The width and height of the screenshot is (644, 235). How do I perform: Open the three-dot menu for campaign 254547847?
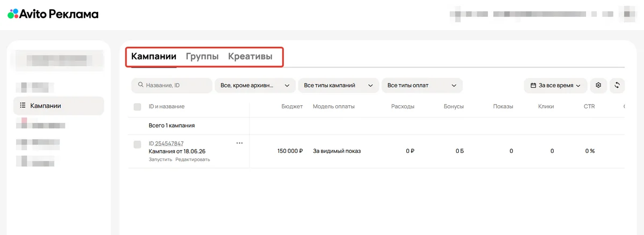[239, 143]
